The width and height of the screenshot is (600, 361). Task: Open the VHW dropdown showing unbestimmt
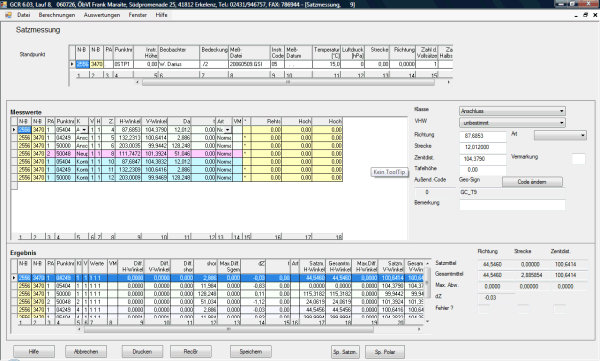[x=512, y=123]
